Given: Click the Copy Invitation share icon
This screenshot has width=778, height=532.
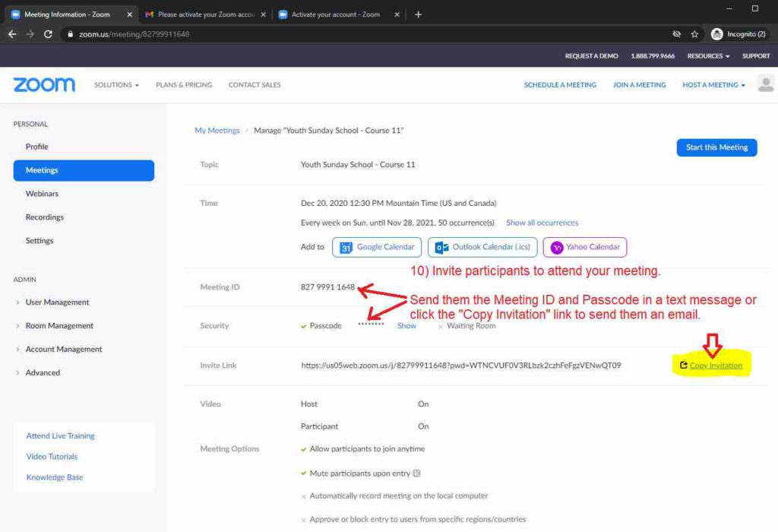Looking at the screenshot, I should (x=683, y=366).
